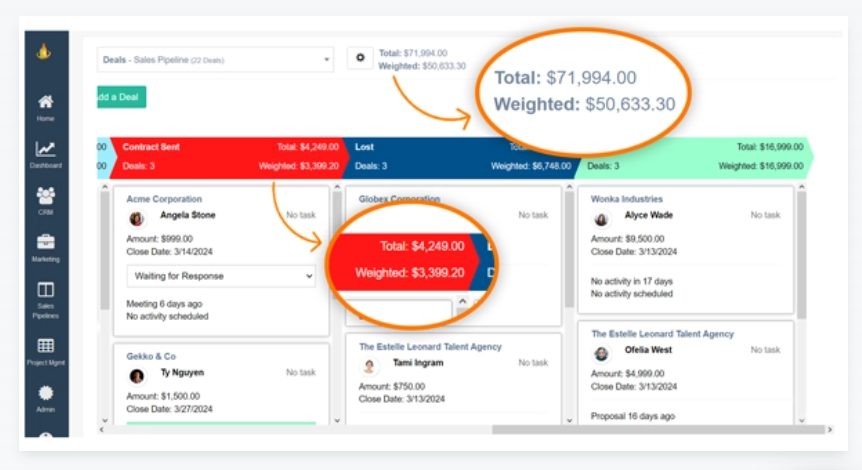Click the name Tami Ingram

click(x=418, y=363)
